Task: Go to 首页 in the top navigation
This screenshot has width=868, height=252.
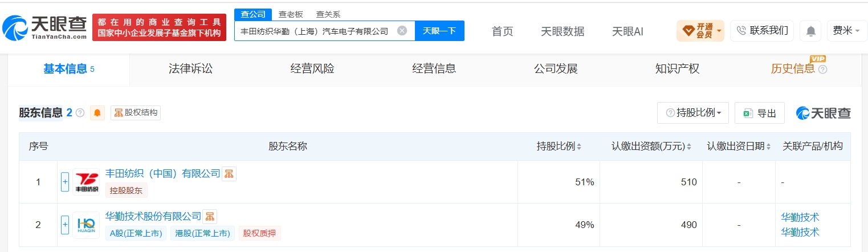Action: (502, 31)
